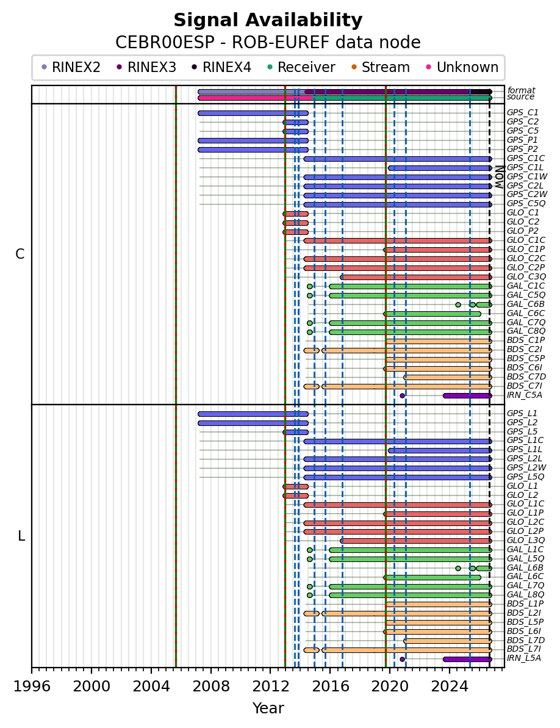Click the format row label

(x=521, y=90)
